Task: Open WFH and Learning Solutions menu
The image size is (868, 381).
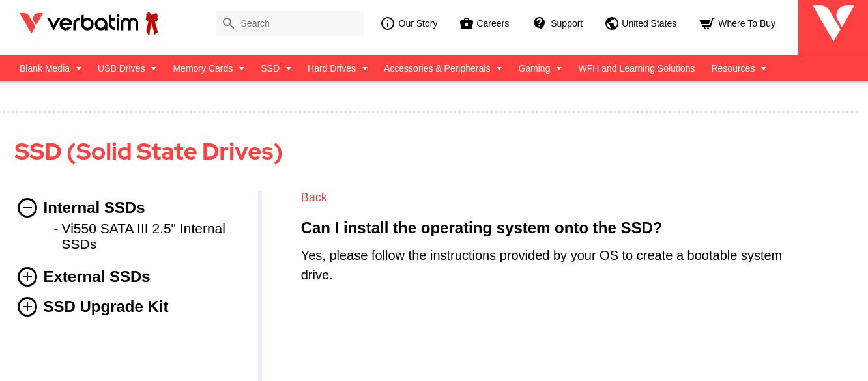Action: (637, 68)
